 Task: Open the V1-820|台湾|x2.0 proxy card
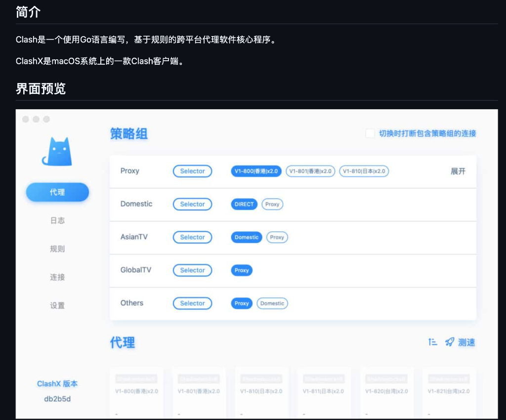[386, 393]
